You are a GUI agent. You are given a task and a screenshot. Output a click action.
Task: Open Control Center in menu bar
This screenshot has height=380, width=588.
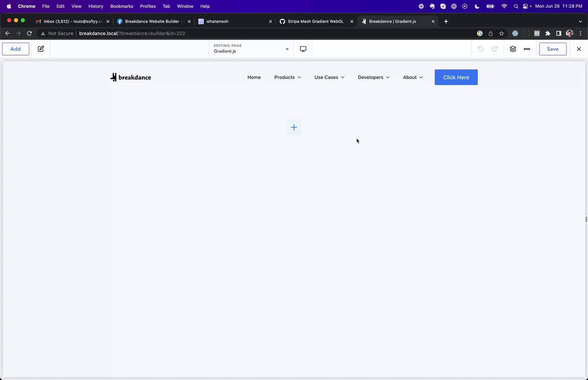526,6
